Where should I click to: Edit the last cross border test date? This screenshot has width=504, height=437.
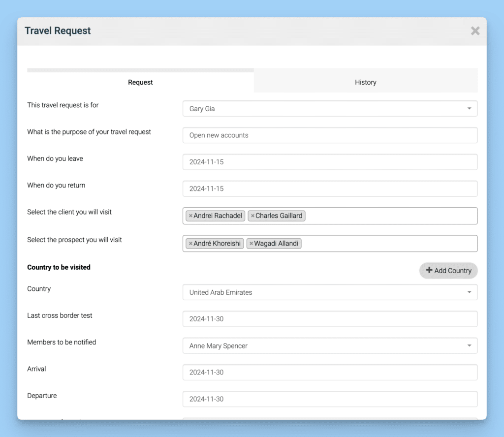pyautogui.click(x=330, y=319)
